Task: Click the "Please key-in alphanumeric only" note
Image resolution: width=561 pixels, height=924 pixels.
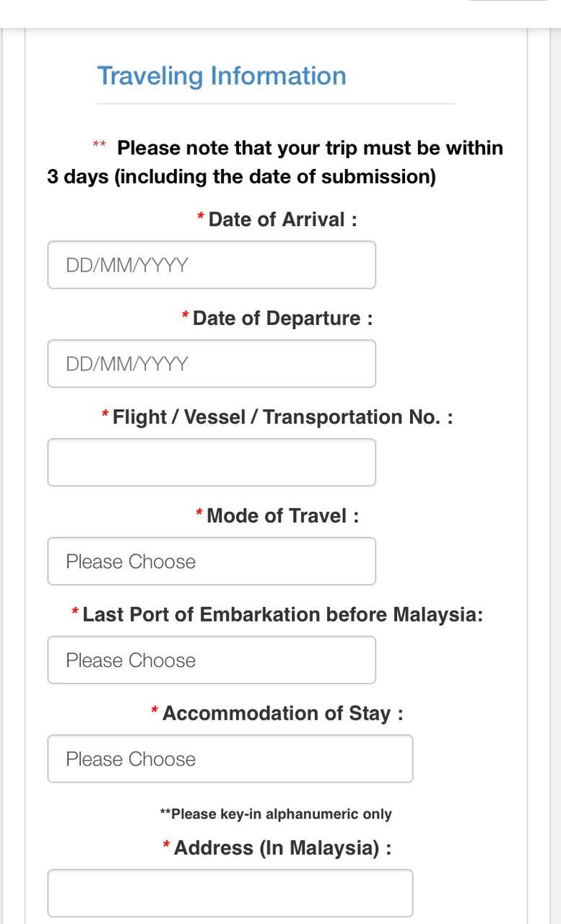Action: pyautogui.click(x=276, y=814)
